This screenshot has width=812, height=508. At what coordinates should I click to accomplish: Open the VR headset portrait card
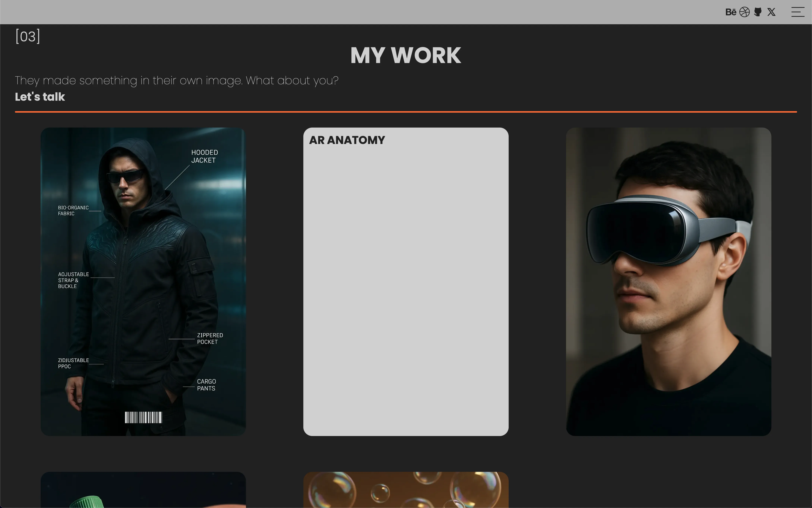(x=668, y=282)
